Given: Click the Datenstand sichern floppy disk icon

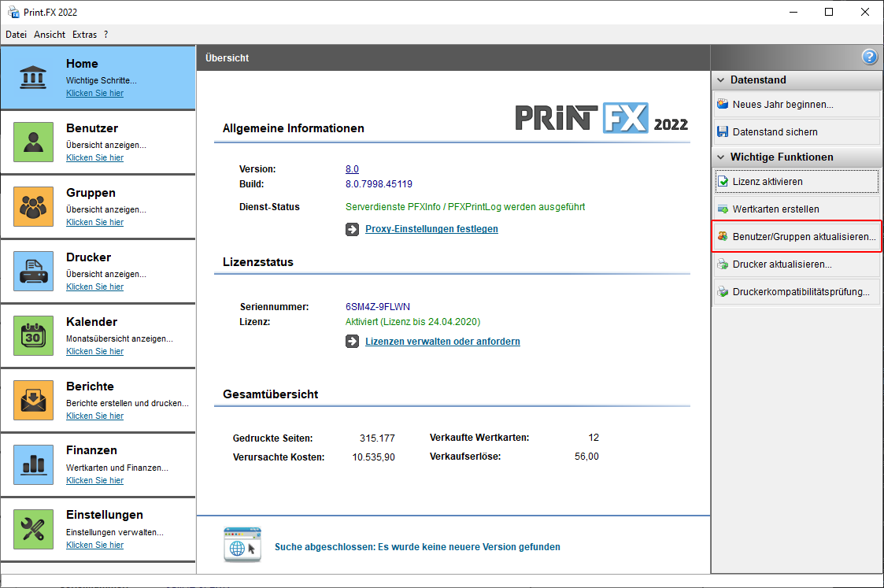Looking at the screenshot, I should point(723,131).
